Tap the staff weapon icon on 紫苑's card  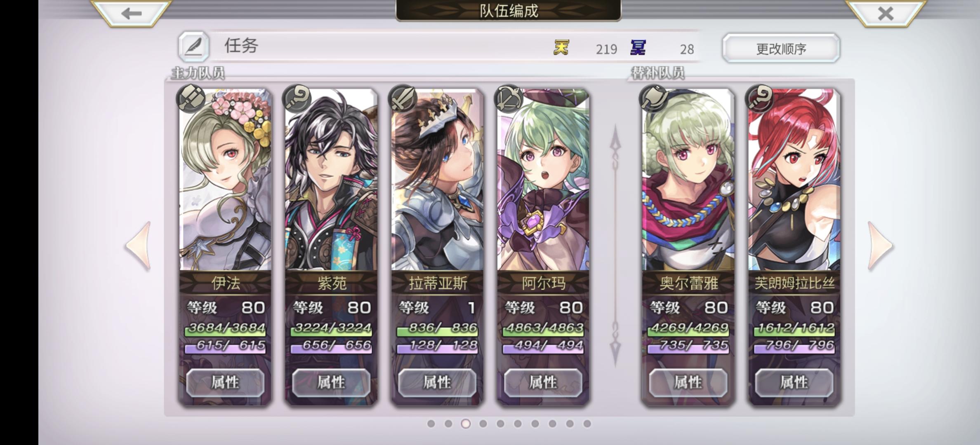(x=297, y=98)
